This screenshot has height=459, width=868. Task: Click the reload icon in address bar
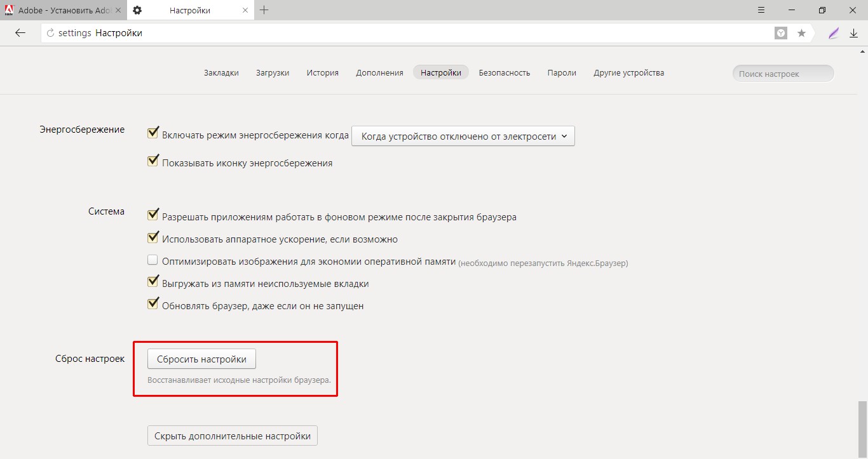(50, 33)
